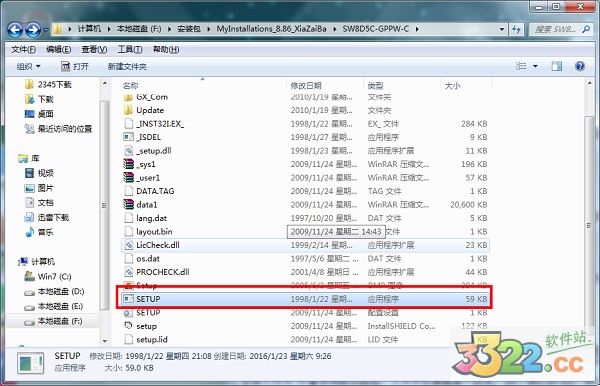
Task: Toggle the preview pane button
Action: tap(557, 66)
